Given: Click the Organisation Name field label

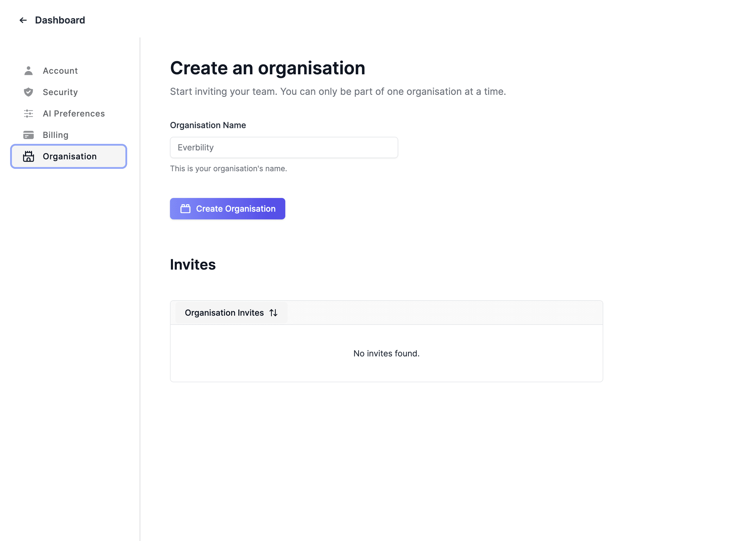Looking at the screenshot, I should [208, 125].
